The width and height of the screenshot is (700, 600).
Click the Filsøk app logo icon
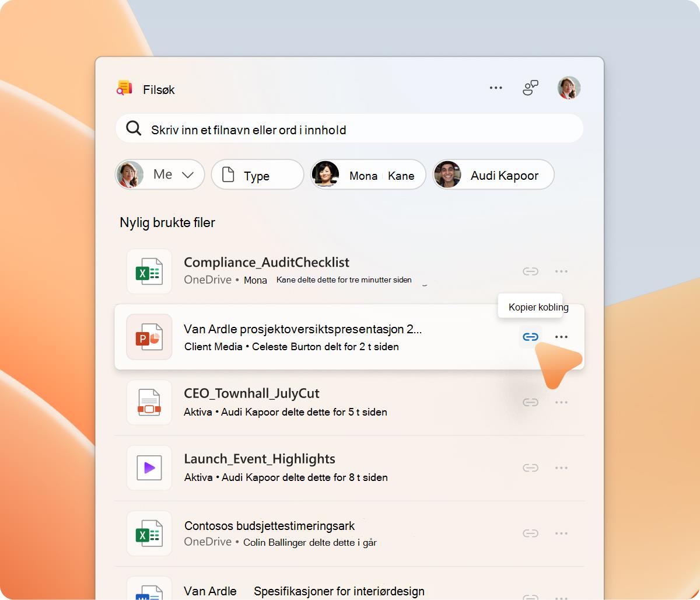tap(124, 88)
